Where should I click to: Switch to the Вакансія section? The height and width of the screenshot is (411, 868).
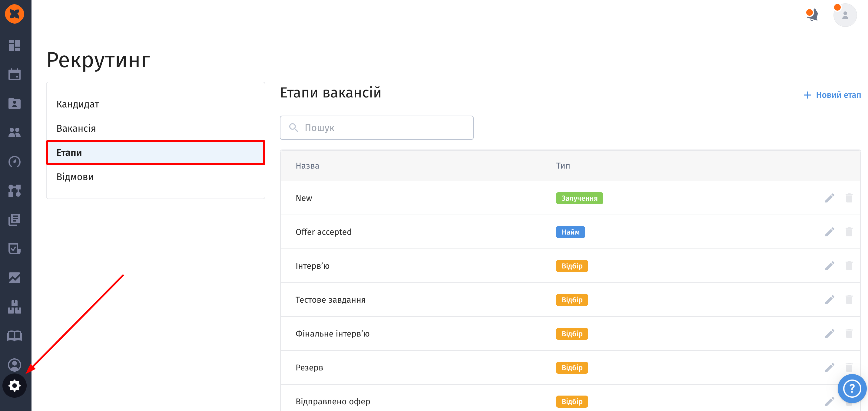pos(76,129)
